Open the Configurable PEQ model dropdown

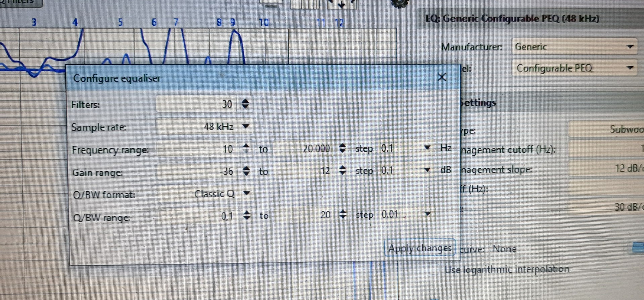630,68
